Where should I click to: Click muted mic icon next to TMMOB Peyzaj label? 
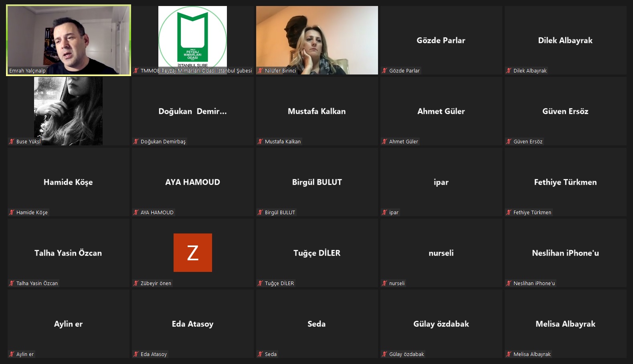[136, 71]
